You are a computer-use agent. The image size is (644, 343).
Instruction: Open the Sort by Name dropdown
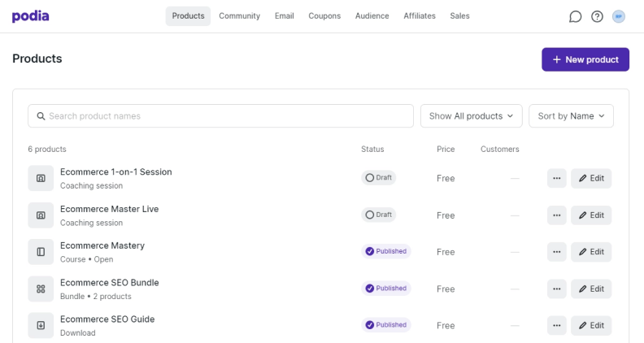tap(571, 116)
